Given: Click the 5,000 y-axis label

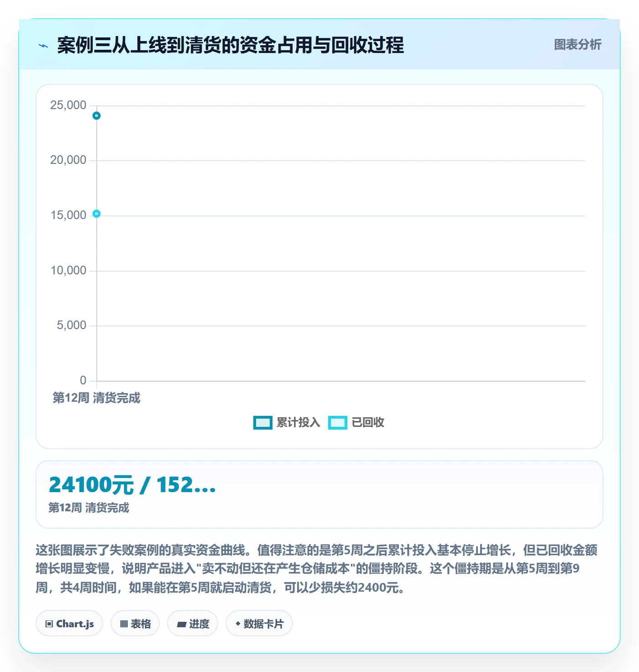Looking at the screenshot, I should point(72,325).
